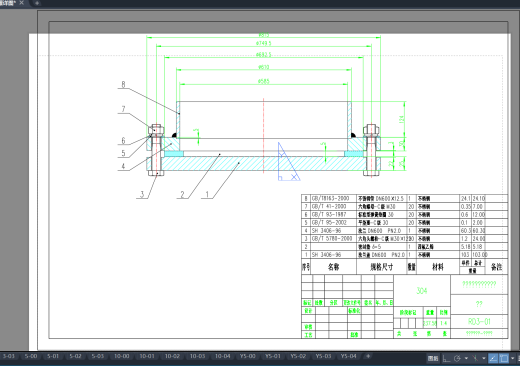Select part balloon number 3
The image size is (520, 366).
click(x=142, y=194)
